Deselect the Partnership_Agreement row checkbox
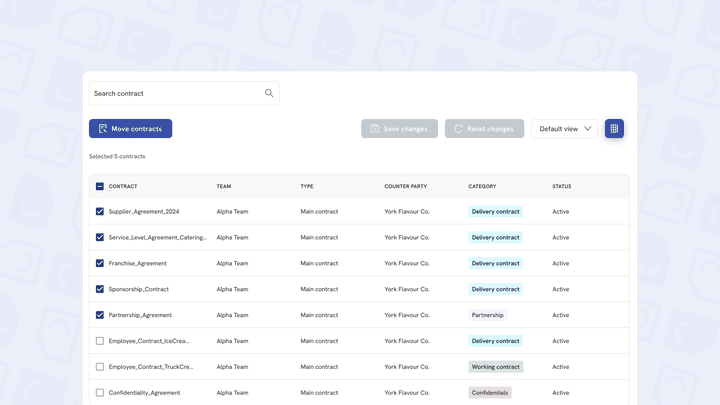This screenshot has width=720, height=405. pos(100,315)
